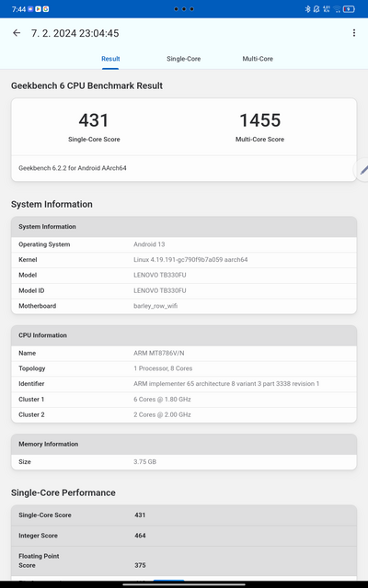Select the barley_row_wifi motherboard value
This screenshot has width=368, height=588.
point(155,306)
